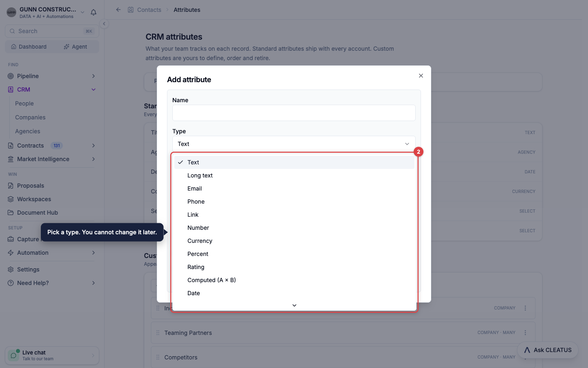Expand the Market Intelligence chevron
Image resolution: width=588 pixels, height=368 pixels.
tap(94, 159)
